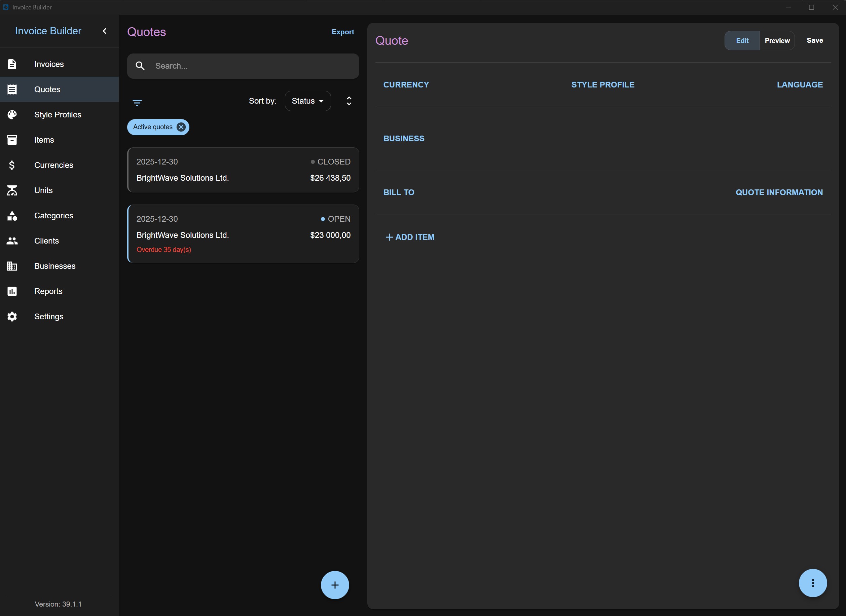Save the quote
846x616 pixels.
point(815,40)
